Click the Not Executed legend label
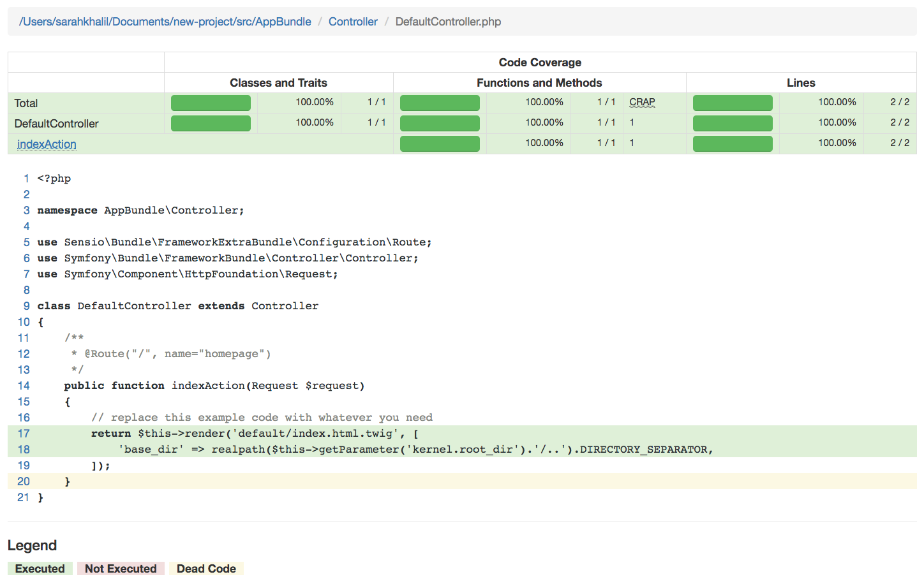This screenshot has height=579, width=924. [x=121, y=569]
